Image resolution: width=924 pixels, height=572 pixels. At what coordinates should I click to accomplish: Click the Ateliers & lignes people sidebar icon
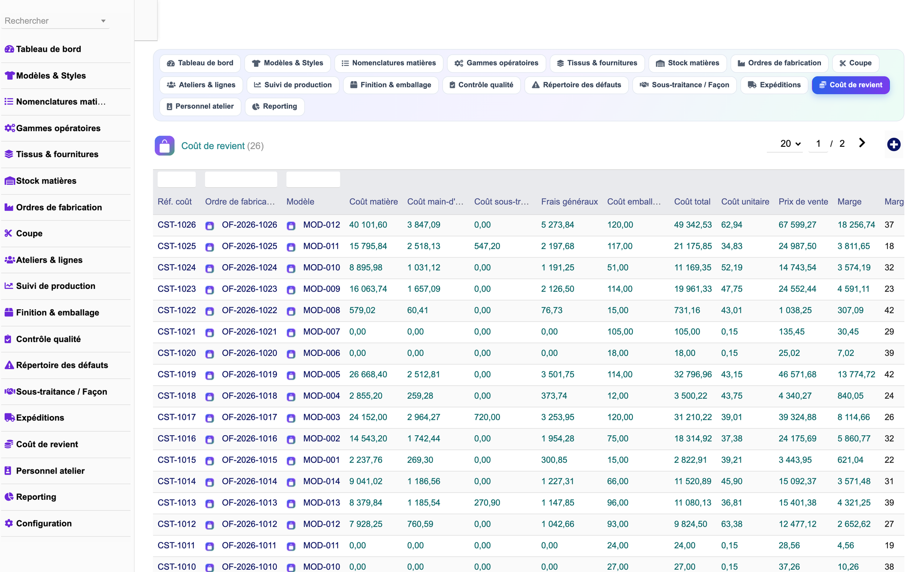pos(9,260)
